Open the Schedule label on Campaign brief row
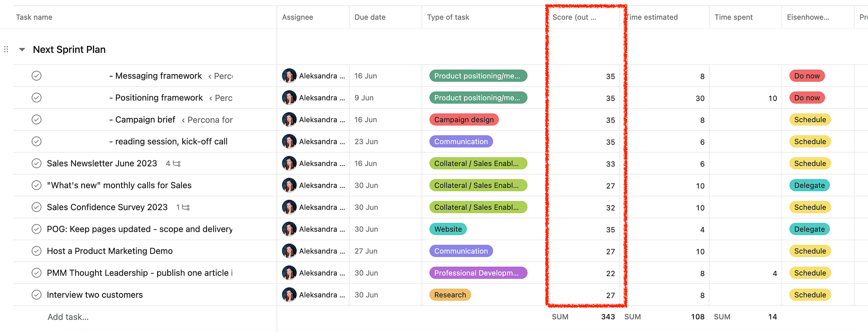Image resolution: width=868 pixels, height=332 pixels. pyautogui.click(x=810, y=119)
